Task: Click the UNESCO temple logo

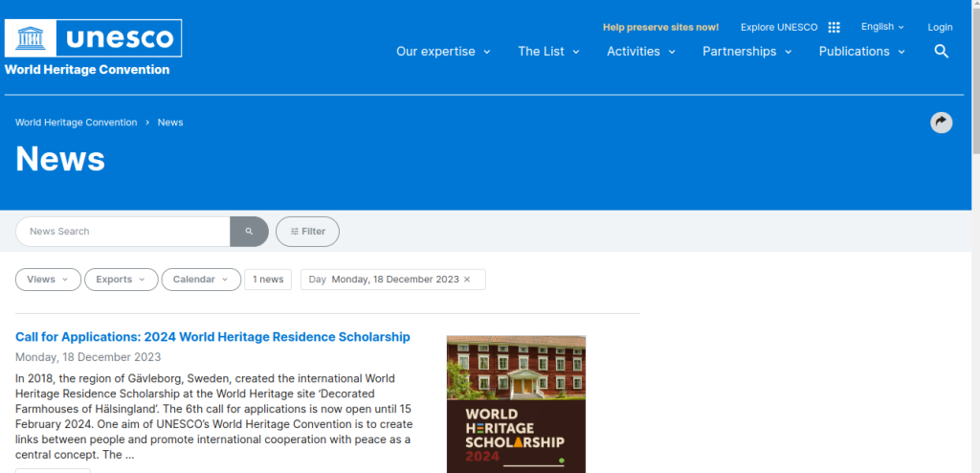Action: point(31,38)
